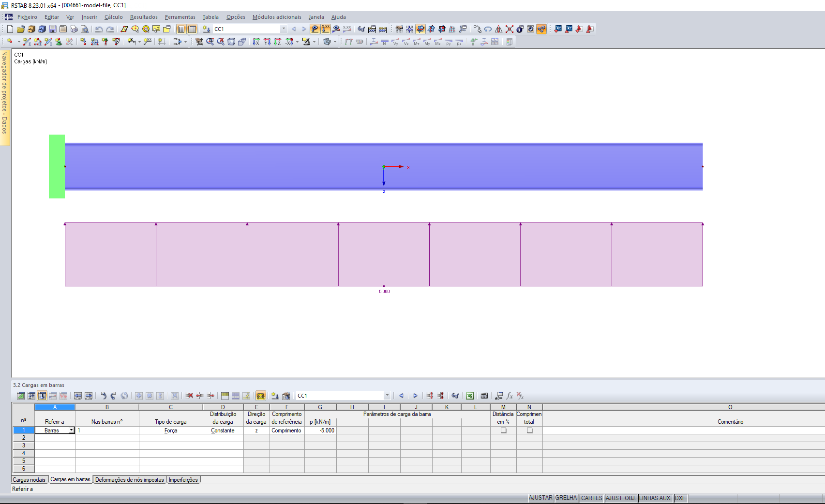Print using the printer icon
825x504 pixels.
[74, 29]
